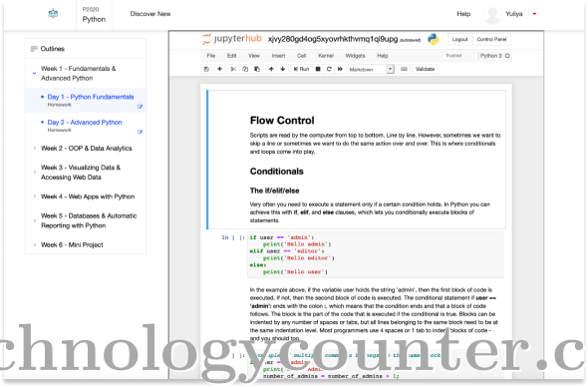
Task: Click the site logo icon
Action: [53, 14]
